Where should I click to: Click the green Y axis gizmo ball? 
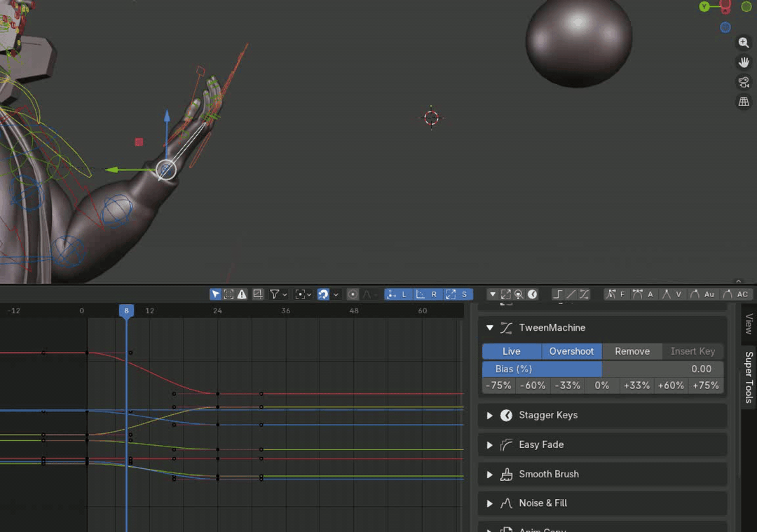click(x=704, y=6)
